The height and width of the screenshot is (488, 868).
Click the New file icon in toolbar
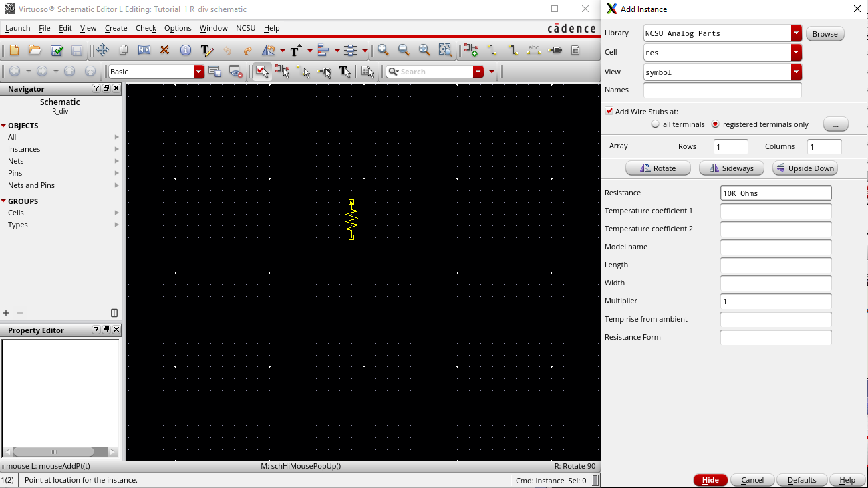pos(14,50)
